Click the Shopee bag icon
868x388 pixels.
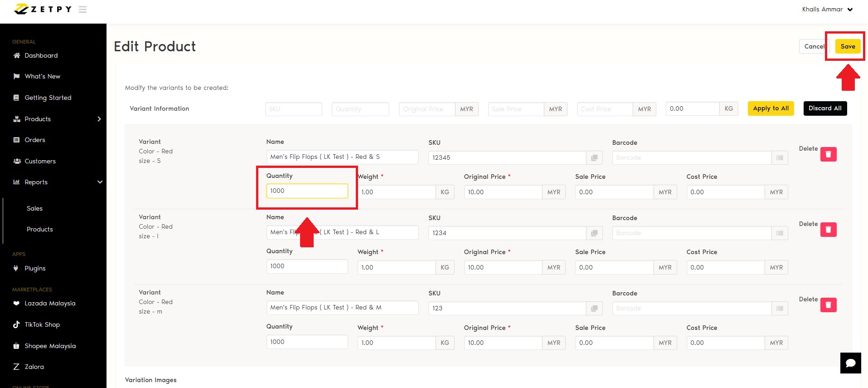[16, 346]
